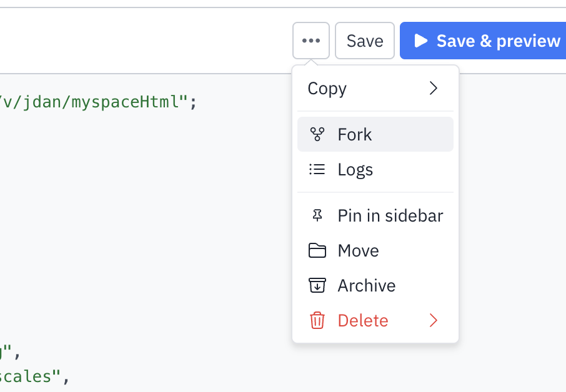Expand the Delete submenu arrow
This screenshot has height=392, width=566.
434,320
